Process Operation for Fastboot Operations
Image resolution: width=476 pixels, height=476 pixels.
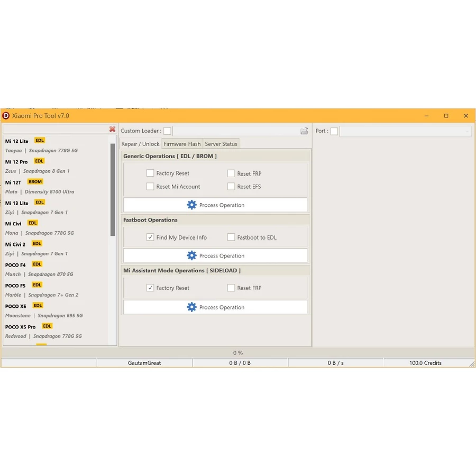[215, 255]
